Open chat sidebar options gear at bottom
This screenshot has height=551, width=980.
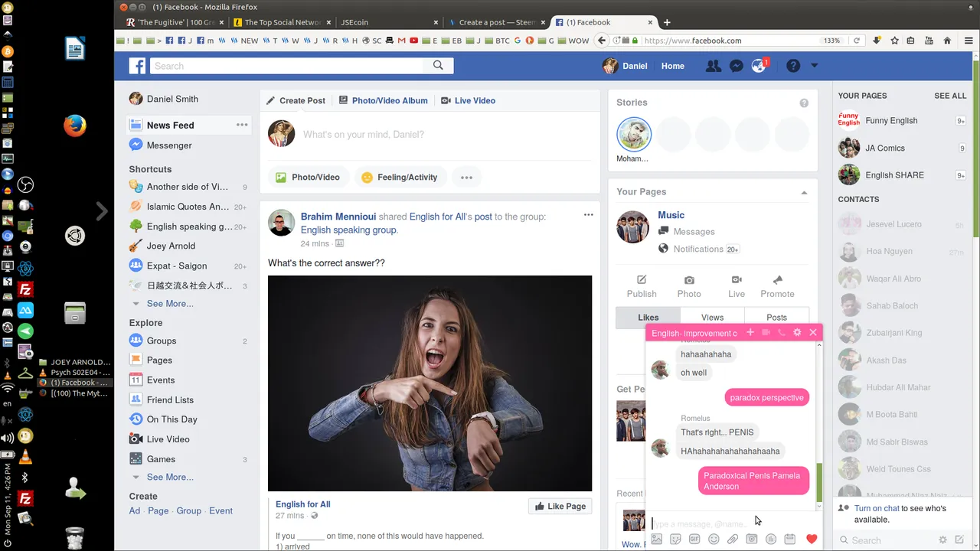[x=943, y=540]
